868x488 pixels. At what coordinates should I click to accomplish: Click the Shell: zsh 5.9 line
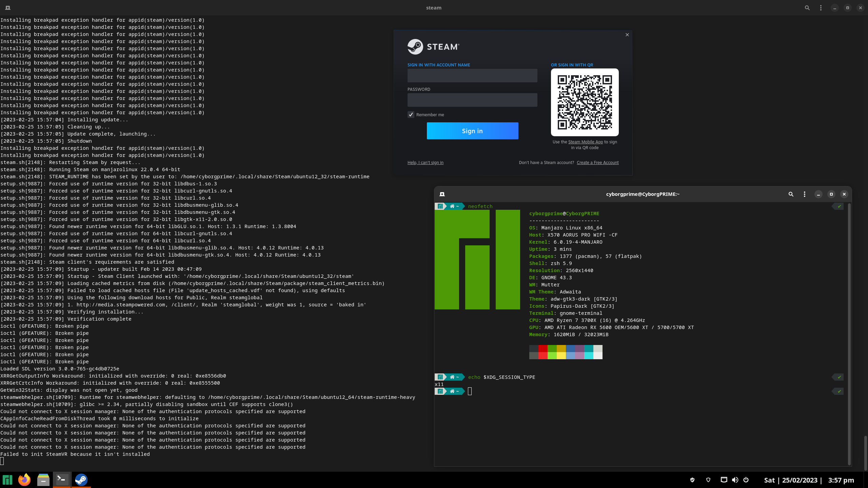pyautogui.click(x=550, y=263)
